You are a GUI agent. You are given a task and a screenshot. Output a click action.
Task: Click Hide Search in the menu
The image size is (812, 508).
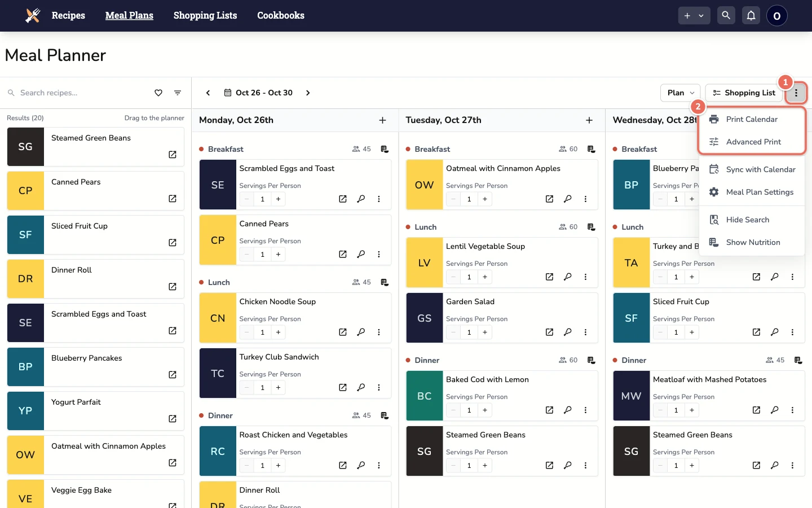click(752, 220)
